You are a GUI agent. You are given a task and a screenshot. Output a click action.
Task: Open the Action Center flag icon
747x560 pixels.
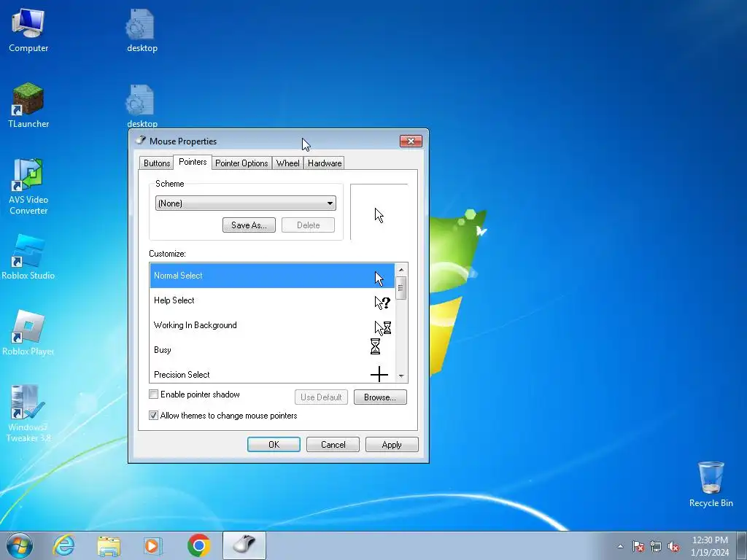(638, 546)
